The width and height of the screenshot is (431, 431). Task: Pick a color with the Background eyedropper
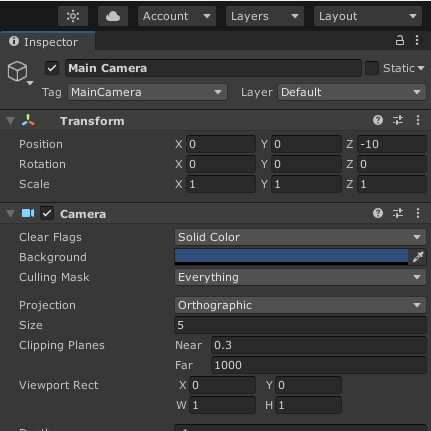pyautogui.click(x=417, y=257)
